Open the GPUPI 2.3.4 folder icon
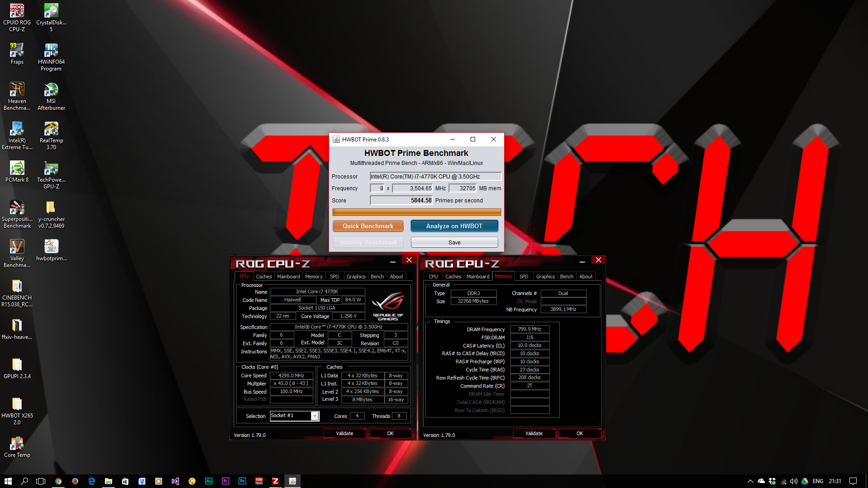868x488 pixels. (17, 368)
